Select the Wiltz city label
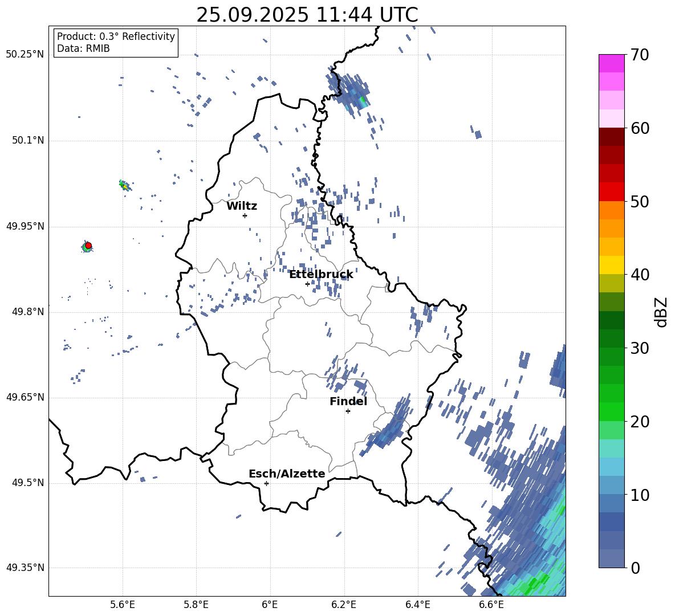675x616 pixels. [x=242, y=206]
